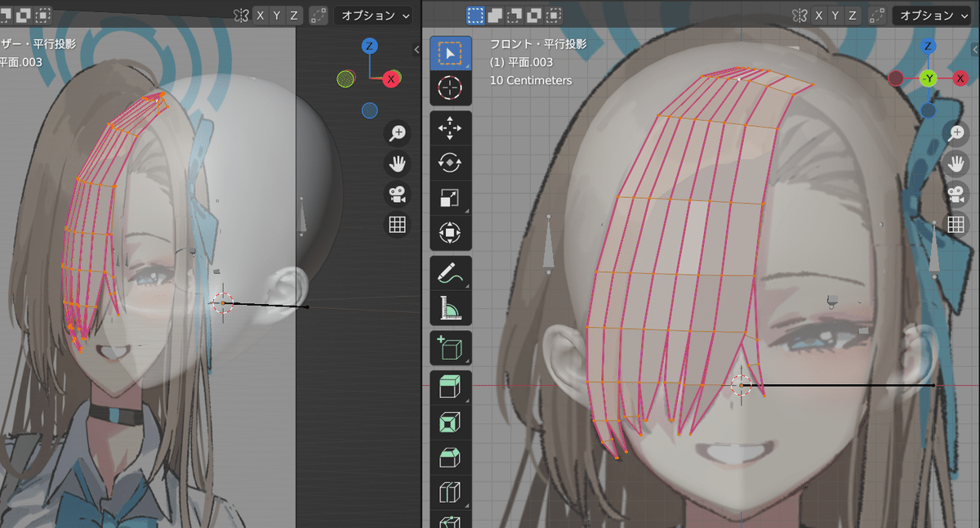The height and width of the screenshot is (528, 980).
Task: Click the 10 Centimeters grid scale text
Action: click(531, 80)
